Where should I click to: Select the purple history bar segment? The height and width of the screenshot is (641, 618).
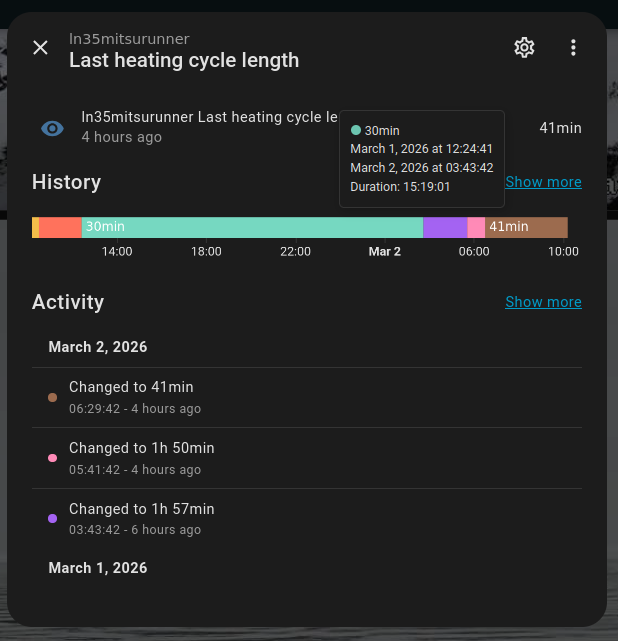point(445,227)
